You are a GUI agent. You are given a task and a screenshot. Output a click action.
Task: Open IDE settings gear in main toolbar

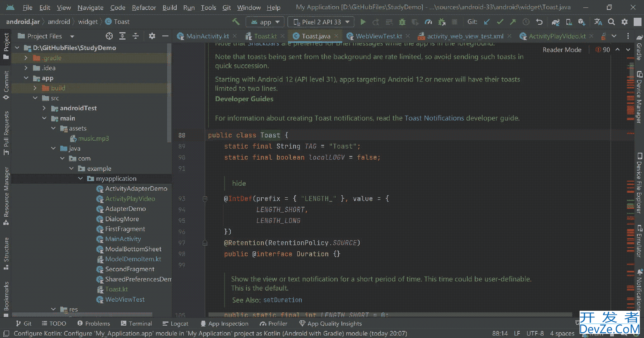625,22
